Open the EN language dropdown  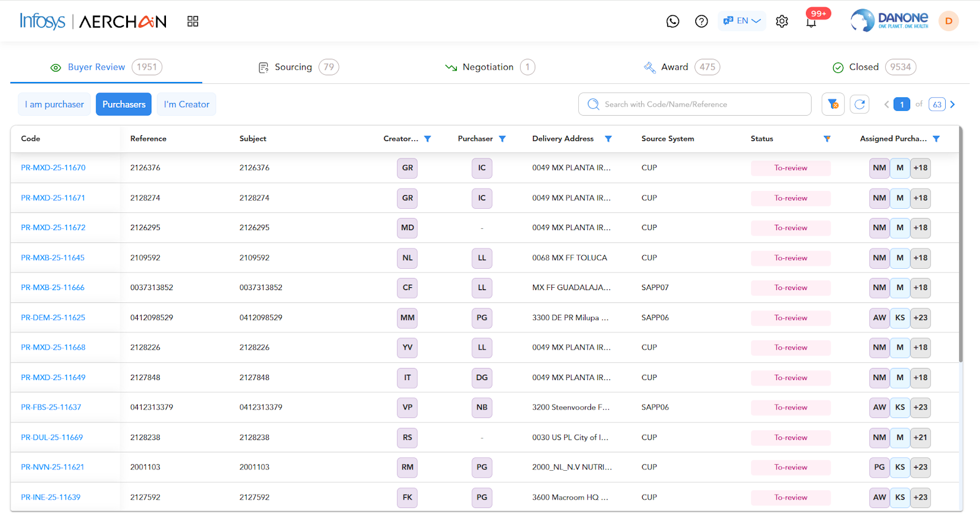click(742, 21)
